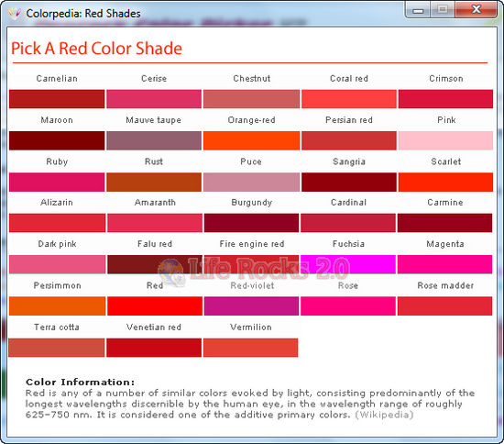The image size is (504, 444).
Task: Choose the Fire engine red swatch
Action: 252,264
